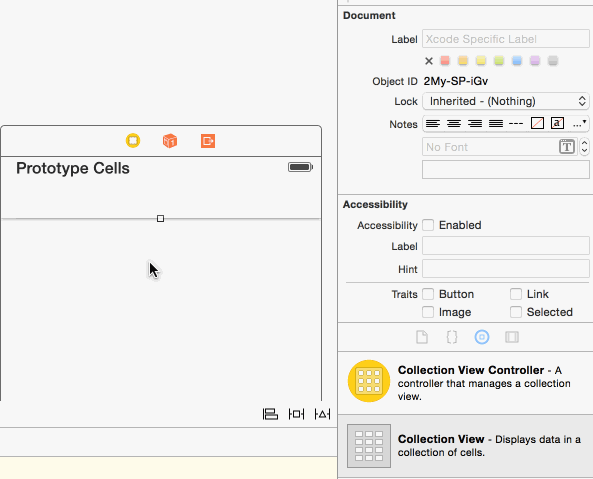This screenshot has width=593, height=479.
Task: Check the Link trait
Action: tap(515, 294)
